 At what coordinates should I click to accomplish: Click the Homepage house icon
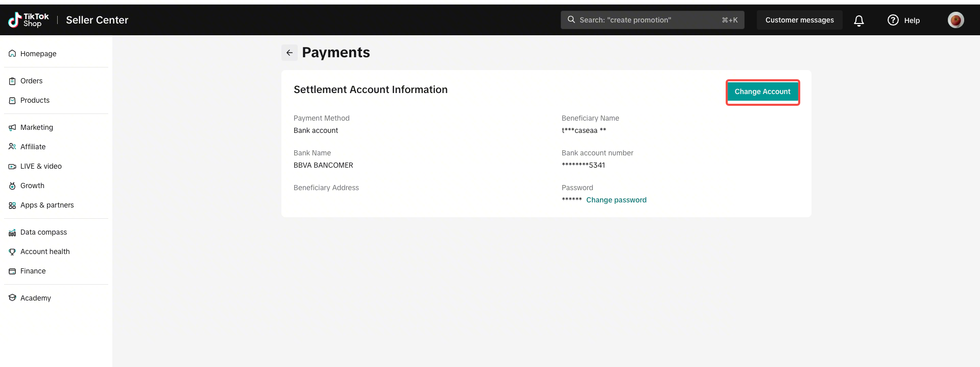[12, 54]
